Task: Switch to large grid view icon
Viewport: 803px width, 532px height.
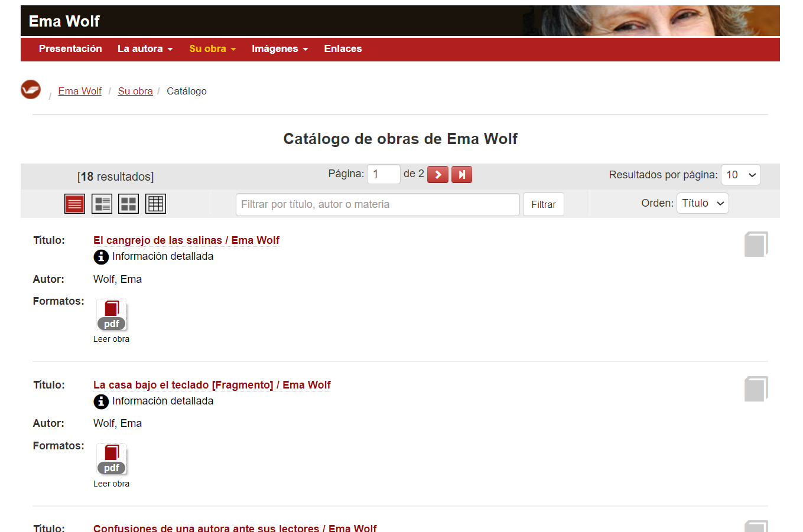Action: point(129,204)
